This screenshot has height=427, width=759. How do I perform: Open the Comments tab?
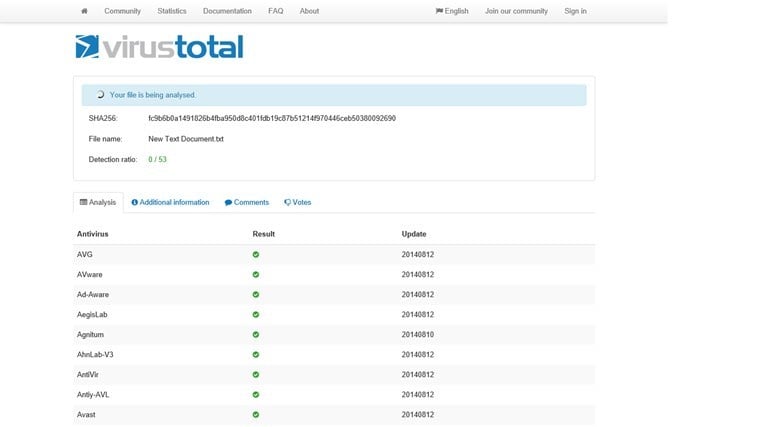point(247,202)
